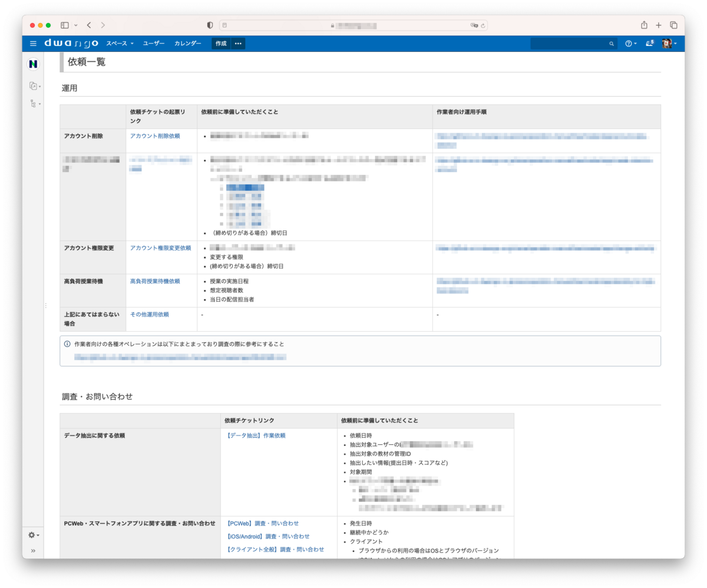Open Safari tab group dropdown chevron
This screenshot has width=707, height=588.
tap(75, 25)
